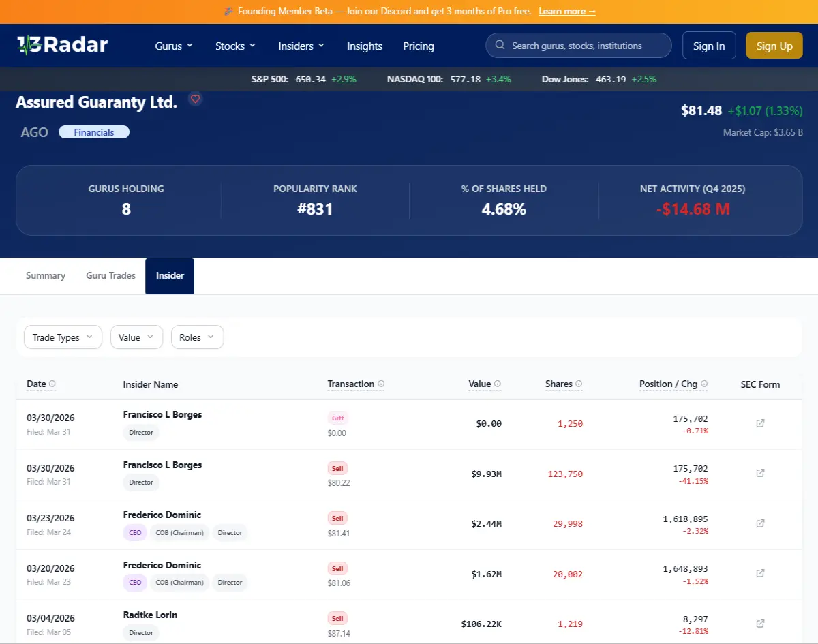Click info icon next to Shares header
Viewport: 818px width, 644px height.
tap(579, 384)
